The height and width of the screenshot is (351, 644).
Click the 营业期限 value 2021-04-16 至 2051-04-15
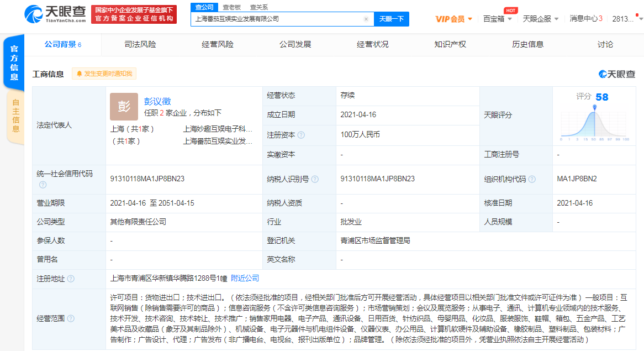click(x=152, y=203)
